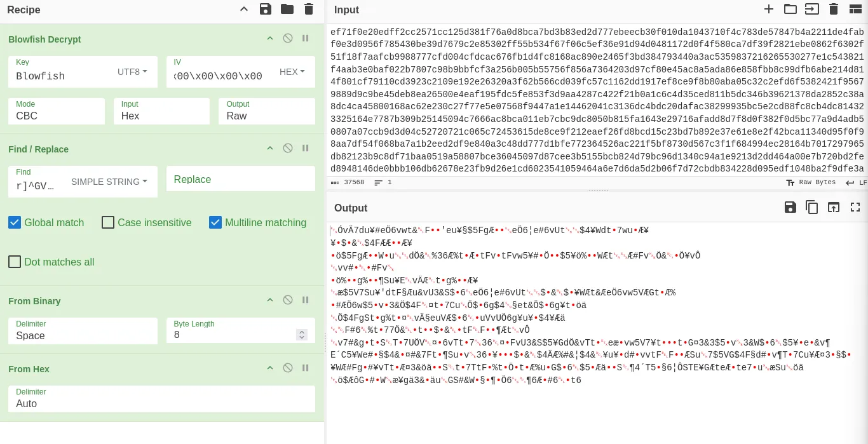Check the Dot matches all option
Screen dimensions: 868x444
tap(15, 262)
